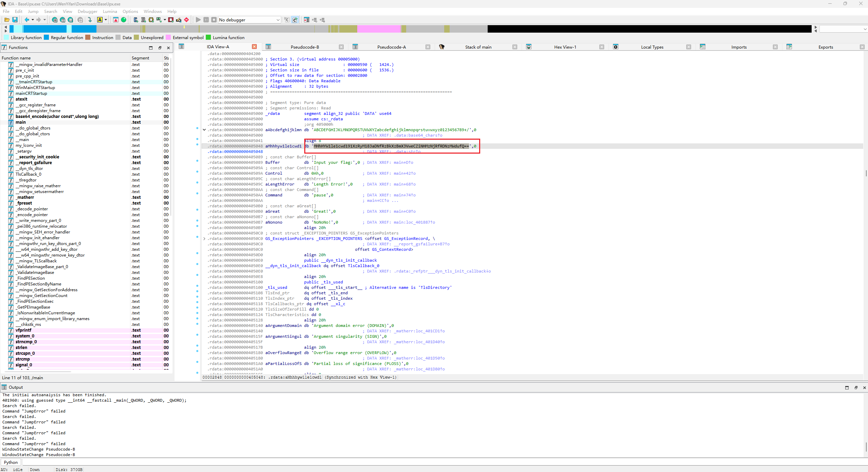Save the database with the Save icon
The image size is (868, 472).
pyautogui.click(x=15, y=20)
